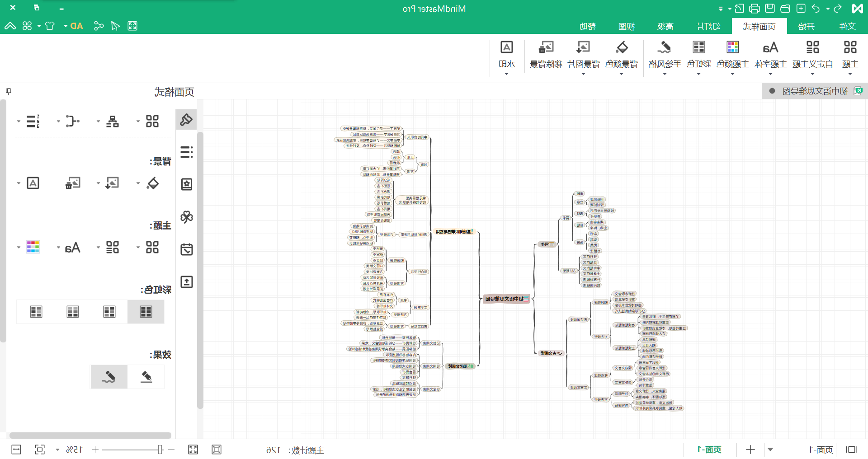The height and width of the screenshot is (459, 868).
Task: Click the full-screen arrows icon in status bar
Action: pos(193,450)
